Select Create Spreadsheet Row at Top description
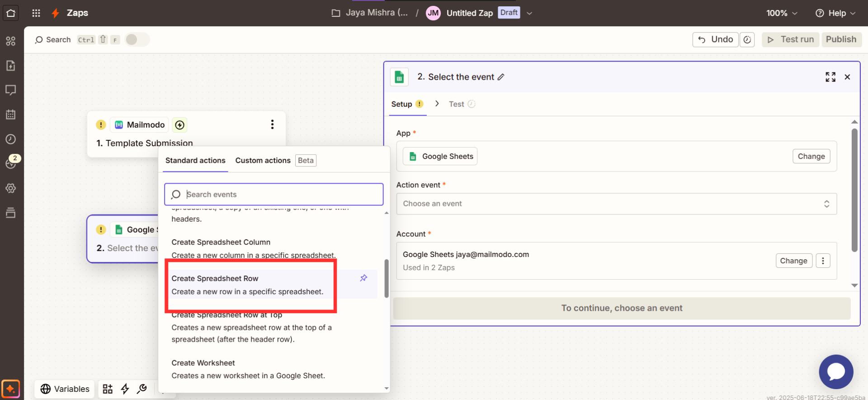Image resolution: width=868 pixels, height=400 pixels. pos(251,333)
